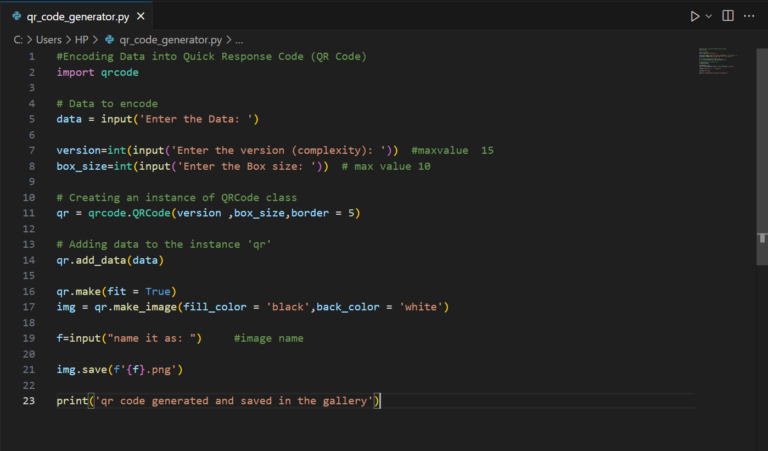Click the vertical scrollbar of the editor
Image resolution: width=768 pixels, height=451 pixels.
762,157
